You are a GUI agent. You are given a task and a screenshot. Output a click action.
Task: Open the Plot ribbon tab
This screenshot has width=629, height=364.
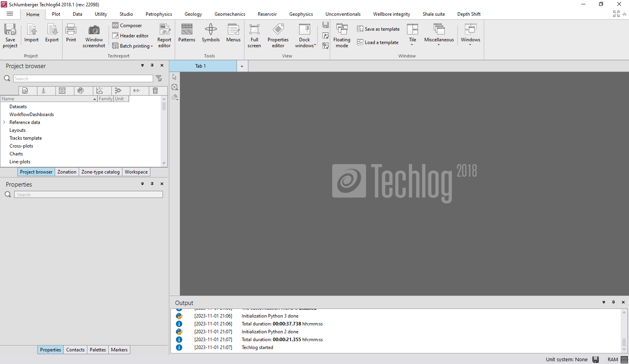pos(56,14)
